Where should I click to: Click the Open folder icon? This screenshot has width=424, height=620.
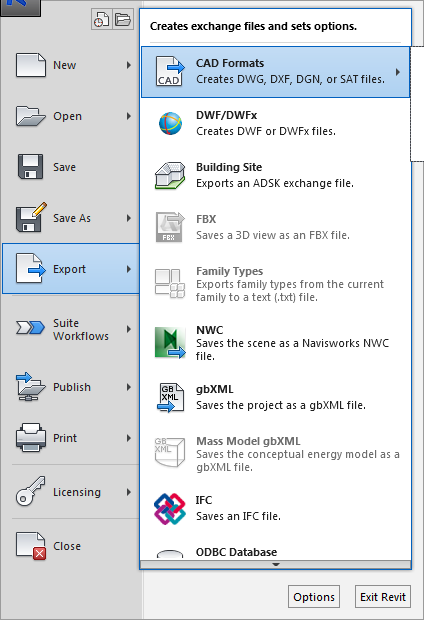point(31,116)
